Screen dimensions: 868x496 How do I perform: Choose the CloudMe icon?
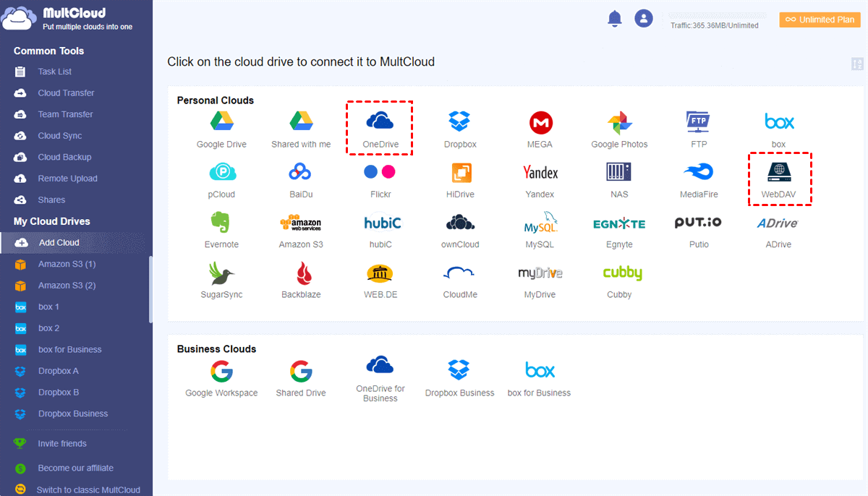point(460,273)
